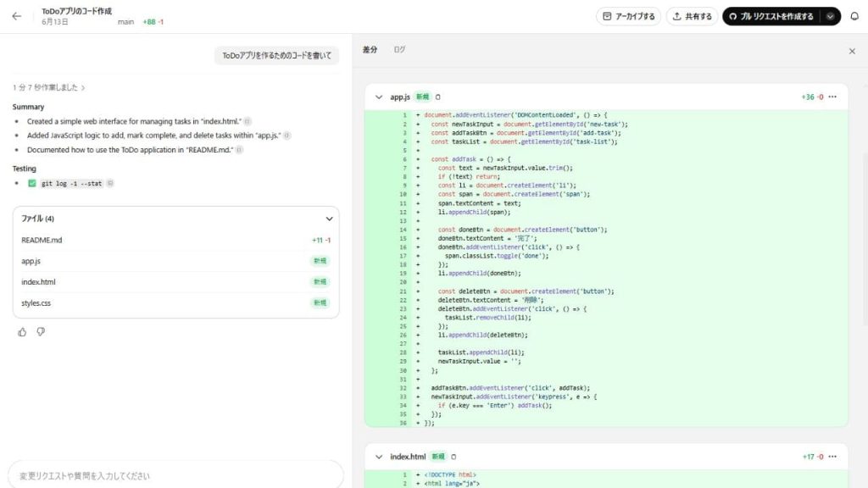Click the Summary heading
The height and width of the screenshot is (488, 868).
click(x=28, y=107)
